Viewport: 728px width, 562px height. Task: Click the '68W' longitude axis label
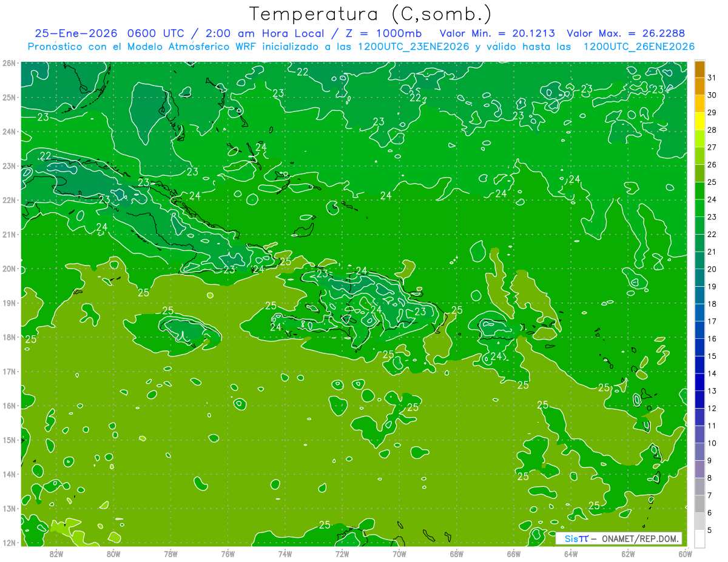coord(457,554)
